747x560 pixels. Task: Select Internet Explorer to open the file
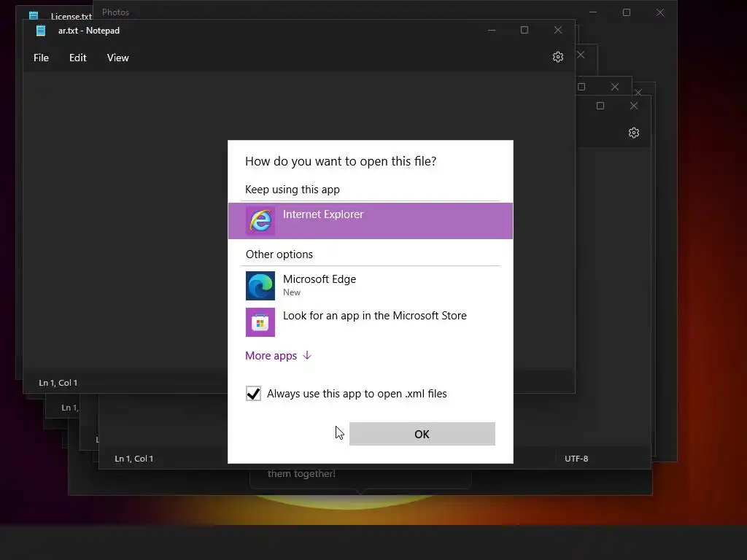tap(370, 221)
